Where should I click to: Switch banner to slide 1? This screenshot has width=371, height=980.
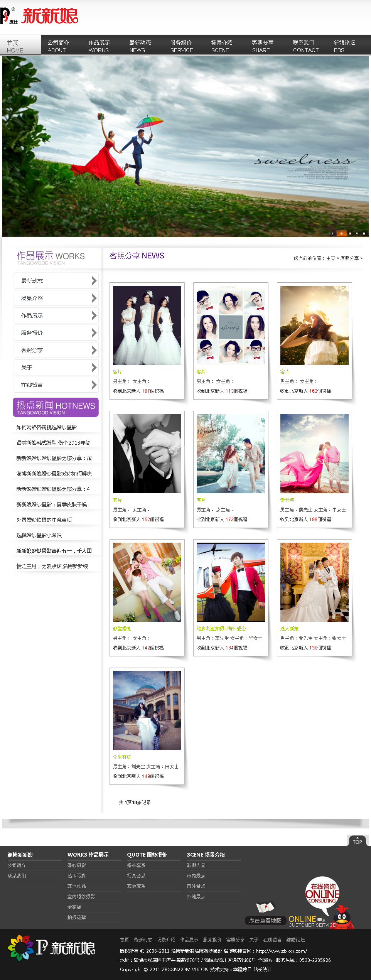(333, 233)
